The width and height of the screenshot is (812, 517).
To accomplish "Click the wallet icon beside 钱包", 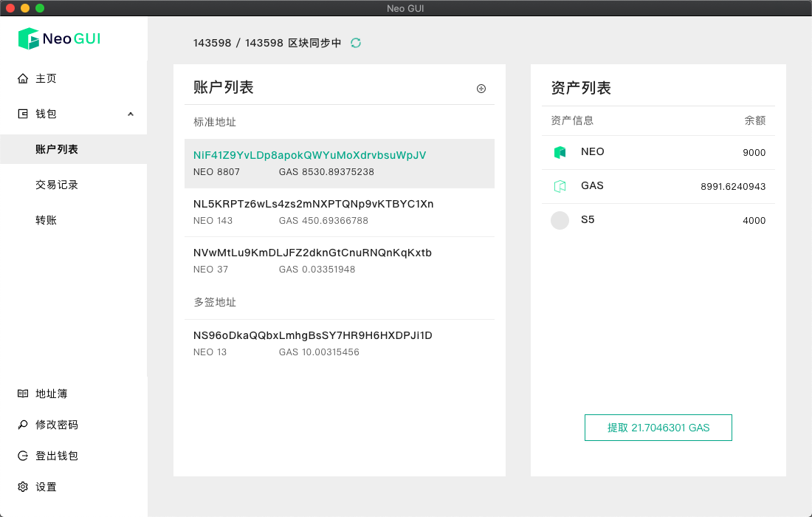I will (23, 114).
